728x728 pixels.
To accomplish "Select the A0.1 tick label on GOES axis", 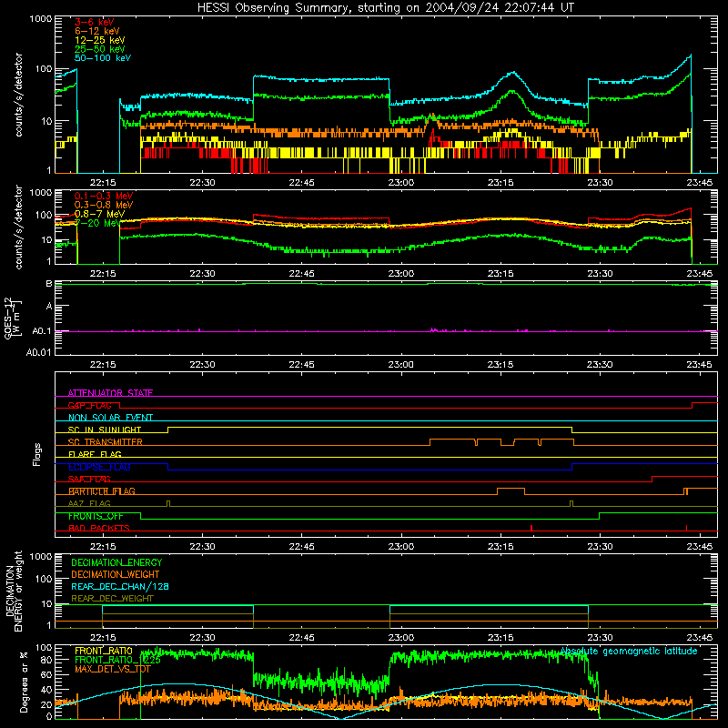I will pos(41,331).
